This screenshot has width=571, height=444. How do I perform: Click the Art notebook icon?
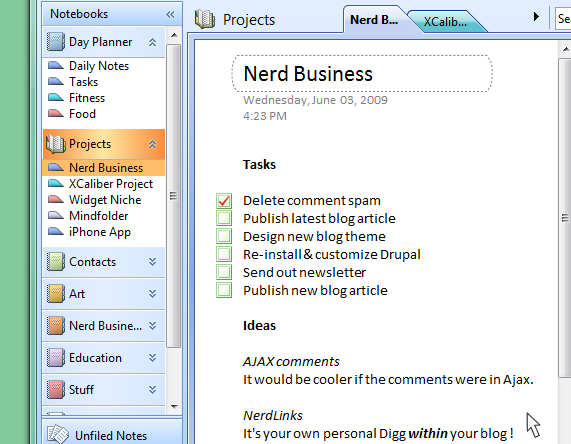pyautogui.click(x=56, y=294)
